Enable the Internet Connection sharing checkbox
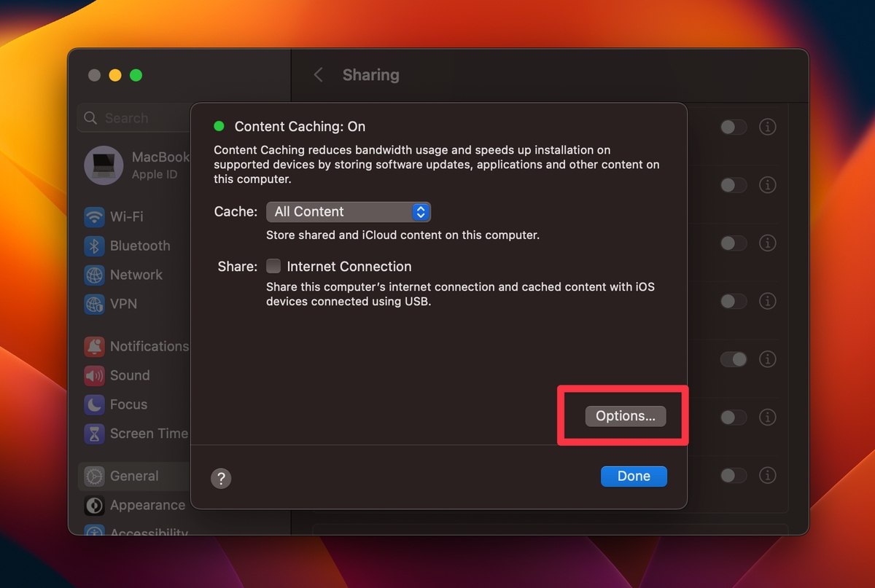This screenshot has width=875, height=588. 273,266
